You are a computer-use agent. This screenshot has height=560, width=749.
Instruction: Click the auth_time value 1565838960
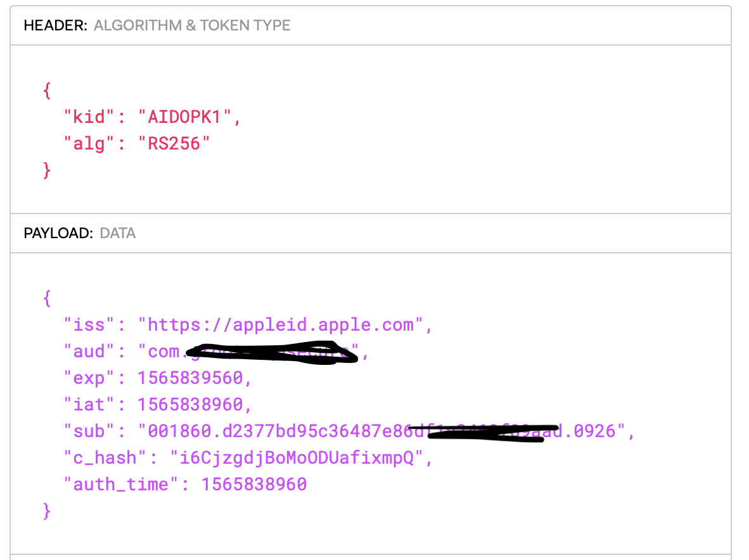click(x=254, y=485)
